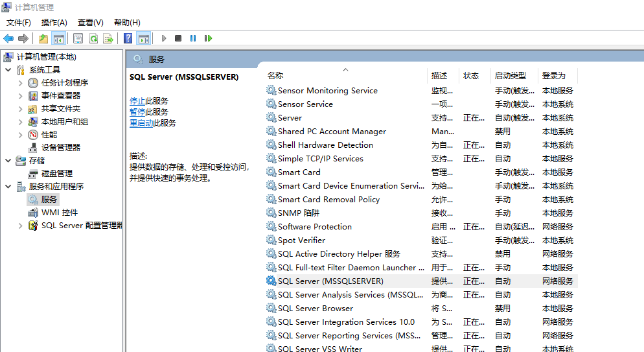Select the Sensor Service row
Screen dimensions: 644x352
[x=421, y=104]
